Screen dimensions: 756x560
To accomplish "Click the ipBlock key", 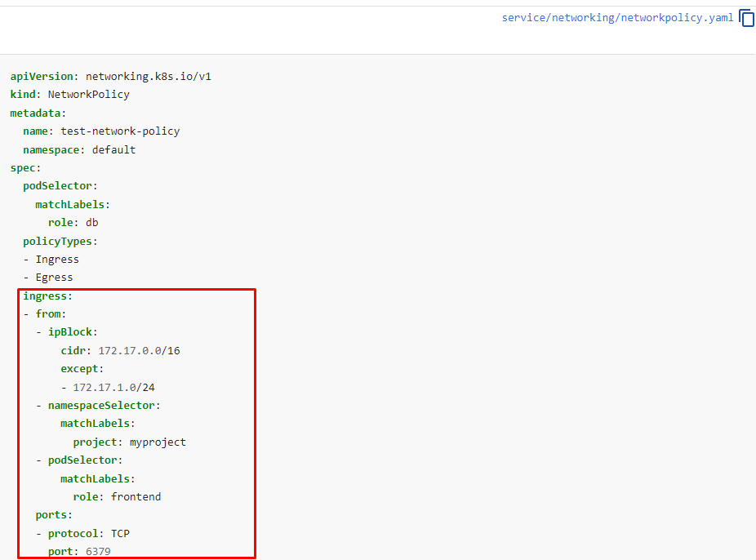I will click(72, 332).
